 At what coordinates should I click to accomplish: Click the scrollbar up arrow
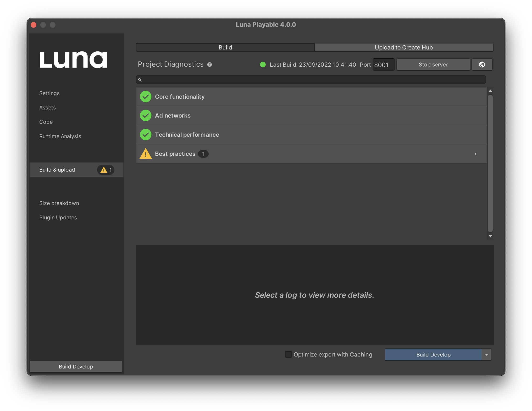point(490,91)
